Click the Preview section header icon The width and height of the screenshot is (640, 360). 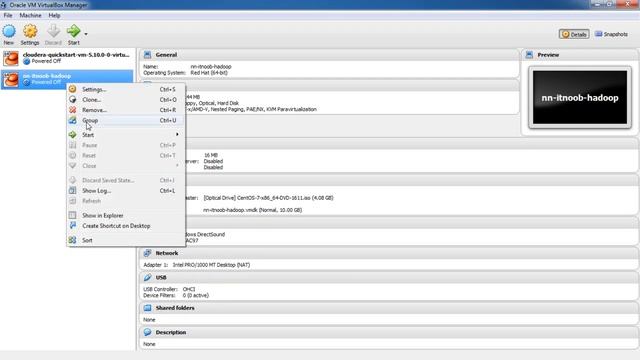click(529, 55)
